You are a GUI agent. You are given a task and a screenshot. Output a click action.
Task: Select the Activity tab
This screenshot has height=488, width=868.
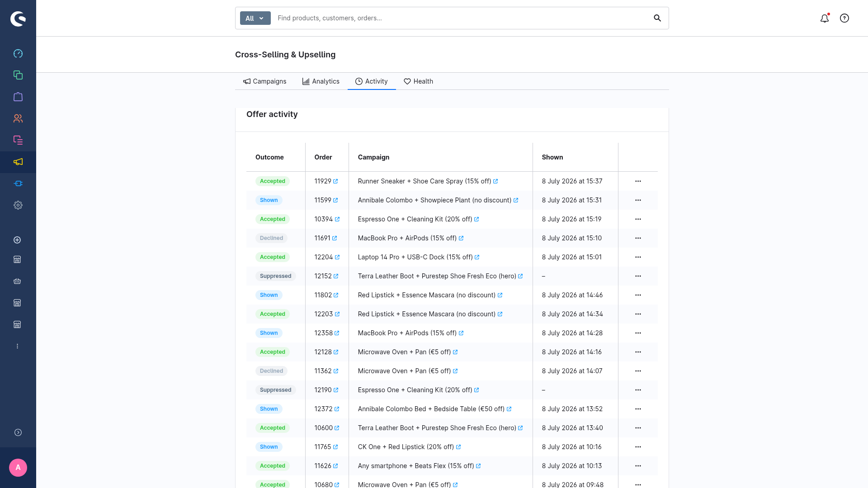372,81
